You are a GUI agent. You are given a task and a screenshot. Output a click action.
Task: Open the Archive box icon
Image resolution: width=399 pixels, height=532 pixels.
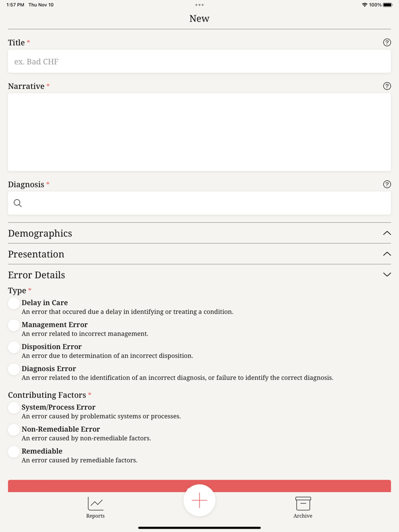point(303,504)
